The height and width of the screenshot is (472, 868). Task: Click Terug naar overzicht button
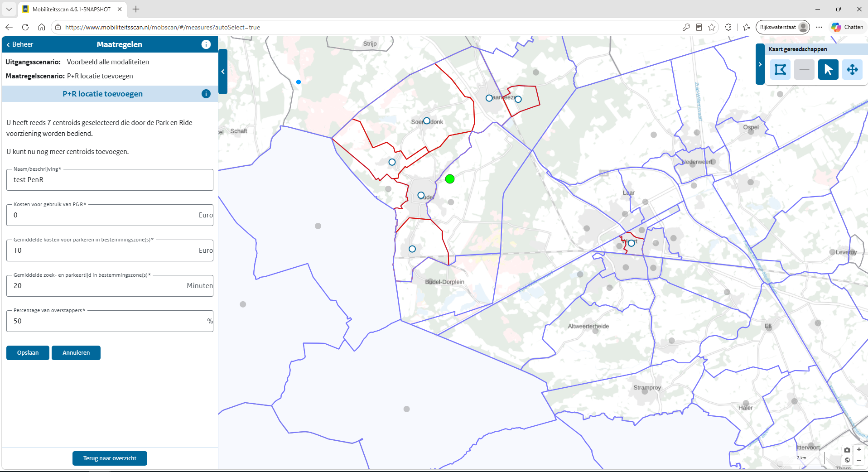[110, 458]
